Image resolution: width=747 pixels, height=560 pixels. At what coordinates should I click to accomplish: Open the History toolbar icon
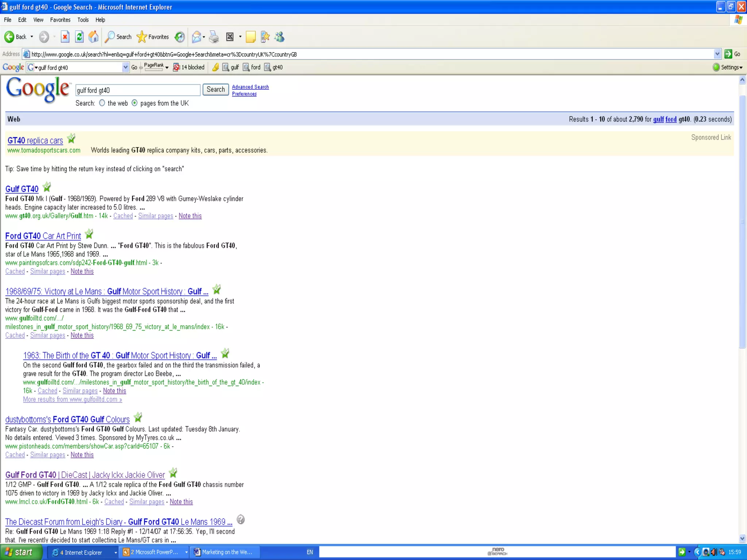coord(179,37)
